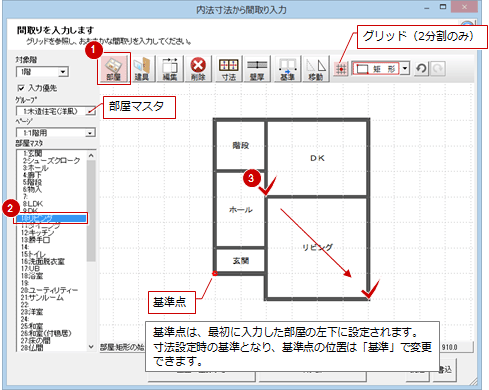Select リビング in room master list

(51, 219)
